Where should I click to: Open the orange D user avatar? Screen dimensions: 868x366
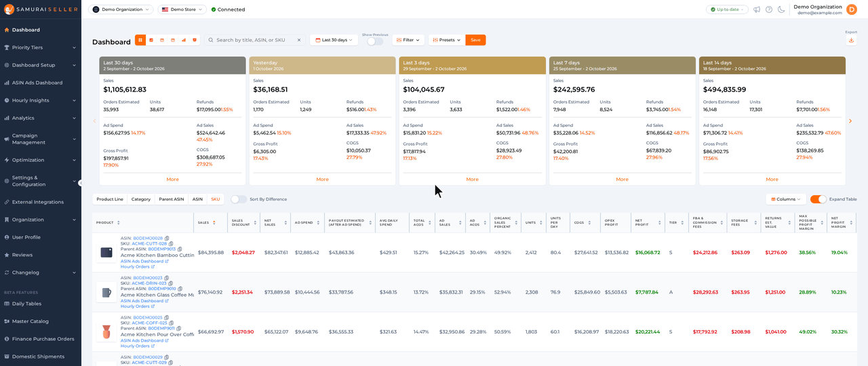point(852,9)
